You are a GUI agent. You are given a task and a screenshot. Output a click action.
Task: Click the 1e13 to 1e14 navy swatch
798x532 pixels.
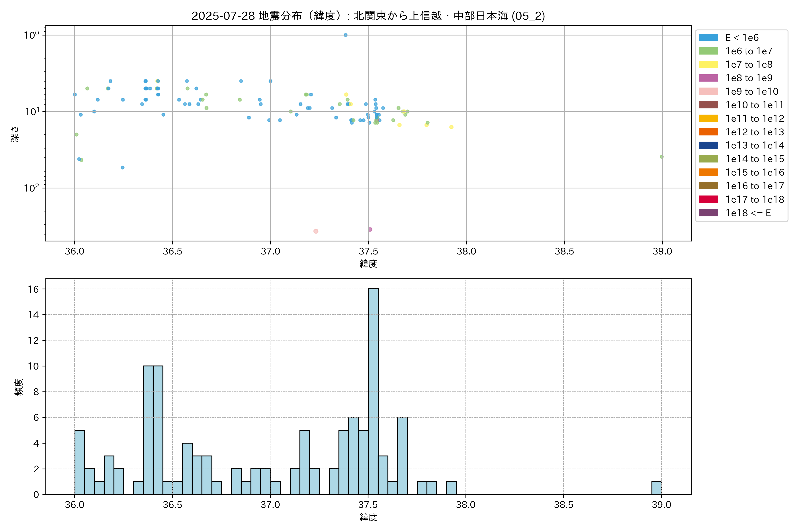tap(708, 145)
